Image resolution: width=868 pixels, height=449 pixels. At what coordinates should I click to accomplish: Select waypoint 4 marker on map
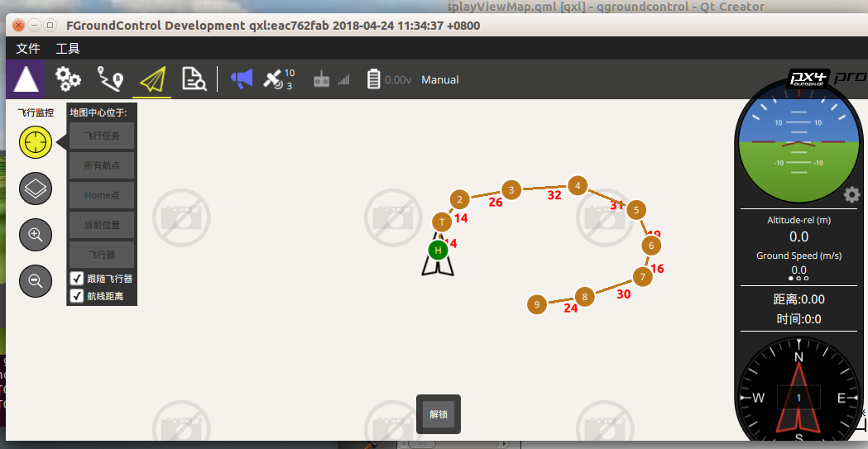click(x=578, y=186)
